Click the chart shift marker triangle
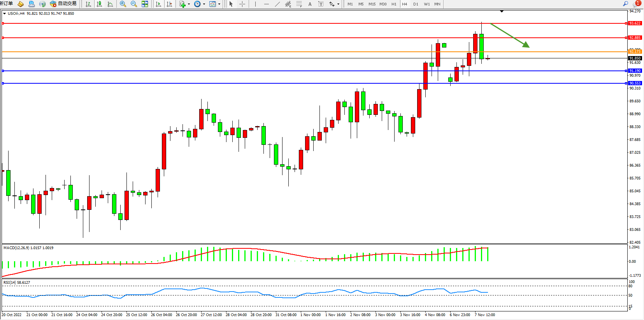644x320 pixels. pyautogui.click(x=502, y=12)
